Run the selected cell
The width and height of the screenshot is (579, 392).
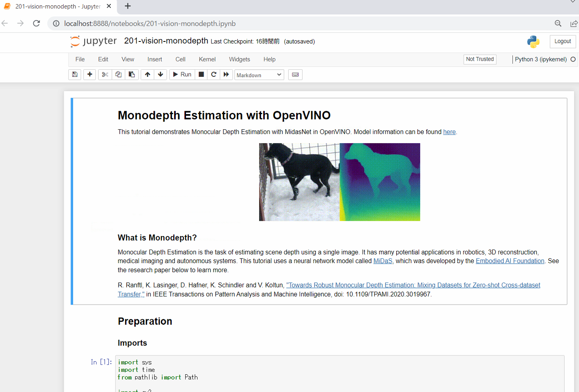coord(182,74)
